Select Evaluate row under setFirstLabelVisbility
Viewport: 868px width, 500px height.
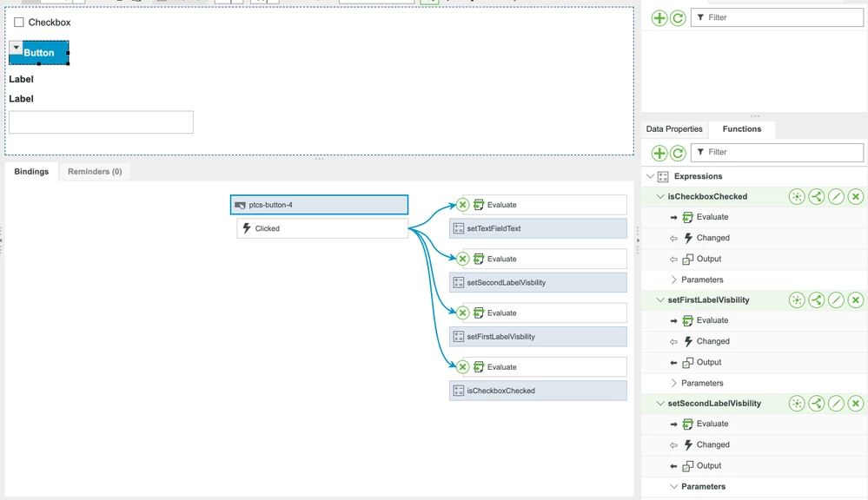pyautogui.click(x=754, y=321)
